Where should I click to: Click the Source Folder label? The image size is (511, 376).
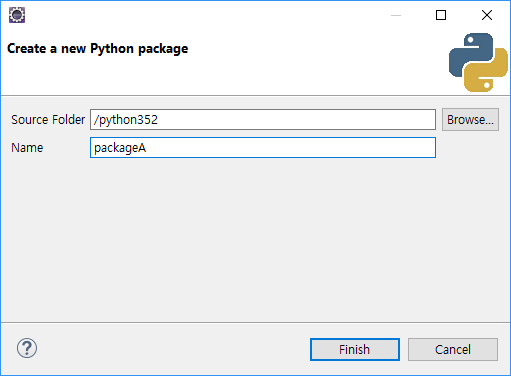point(48,120)
